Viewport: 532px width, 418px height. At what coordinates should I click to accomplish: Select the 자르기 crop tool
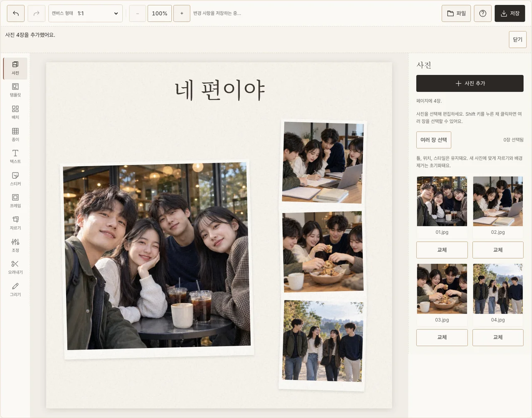click(15, 223)
